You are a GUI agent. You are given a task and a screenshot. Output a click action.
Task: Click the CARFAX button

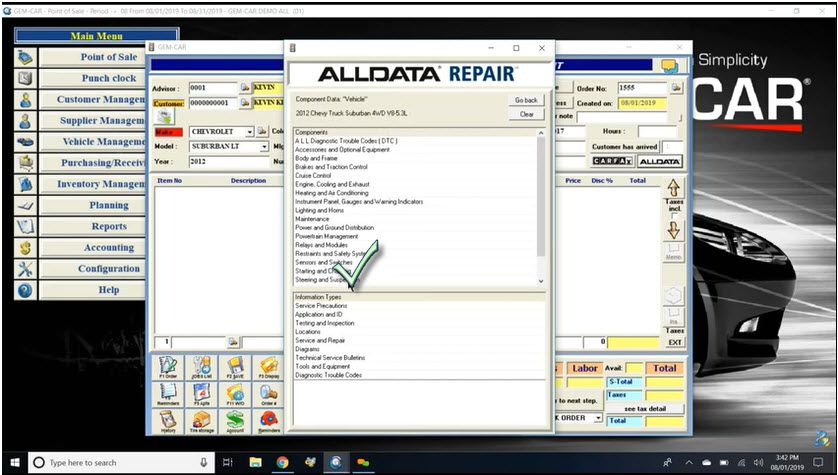(612, 161)
